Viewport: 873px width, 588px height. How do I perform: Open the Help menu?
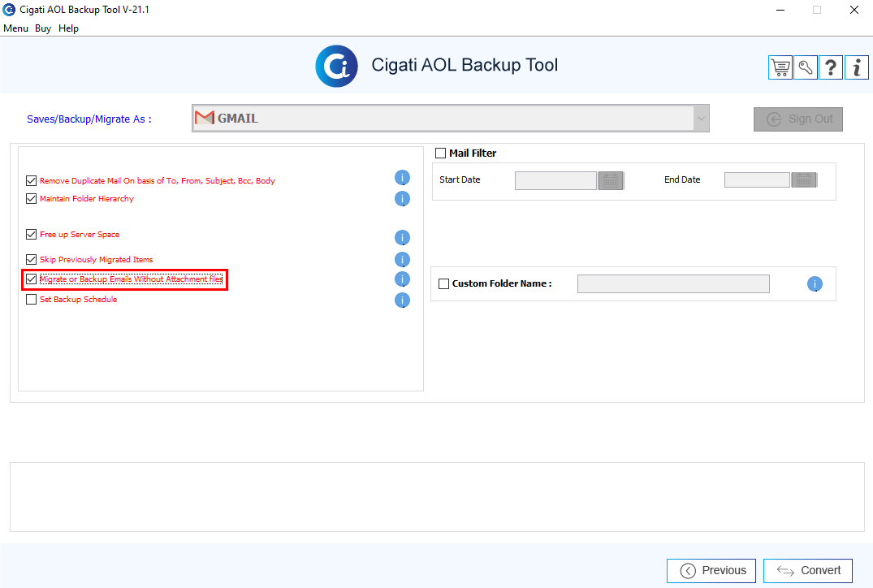[68, 28]
